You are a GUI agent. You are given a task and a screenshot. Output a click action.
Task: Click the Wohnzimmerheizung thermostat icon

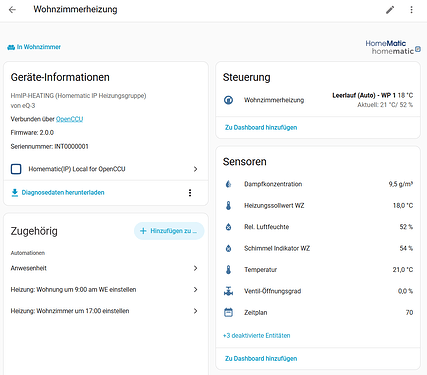pos(228,100)
